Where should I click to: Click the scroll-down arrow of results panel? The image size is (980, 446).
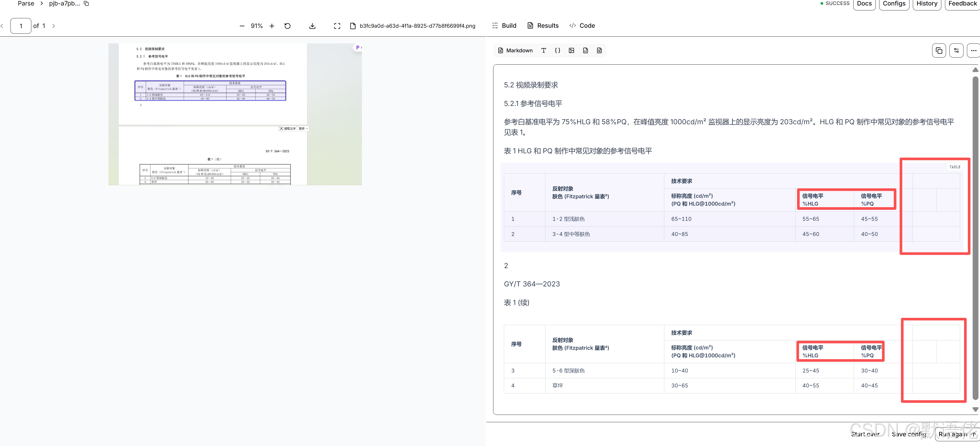click(976, 409)
